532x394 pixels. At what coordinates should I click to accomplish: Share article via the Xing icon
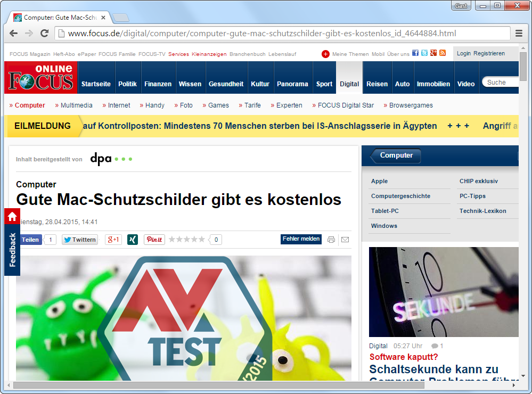pos(133,240)
